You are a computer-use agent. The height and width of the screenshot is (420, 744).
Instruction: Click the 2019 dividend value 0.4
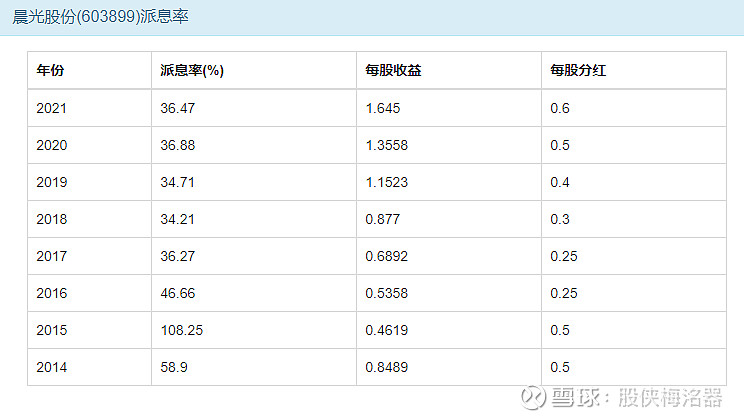[560, 182]
